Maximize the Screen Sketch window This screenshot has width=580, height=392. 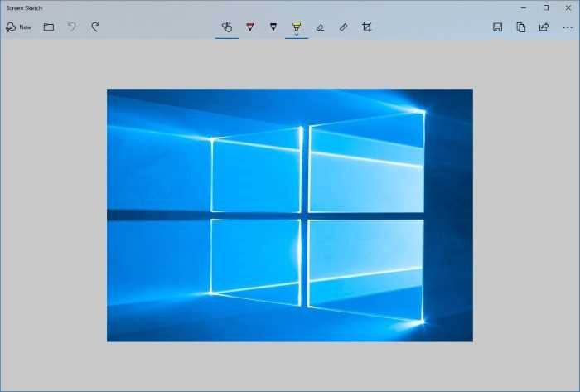545,7
